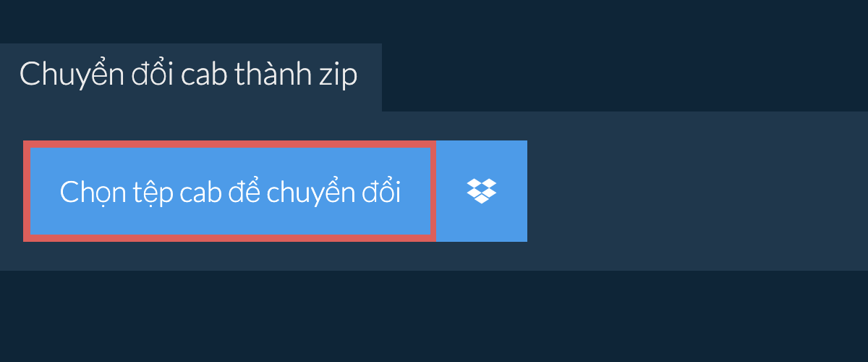Choose a cab file to convert
Screen dimensions: 868x362
pos(230,191)
